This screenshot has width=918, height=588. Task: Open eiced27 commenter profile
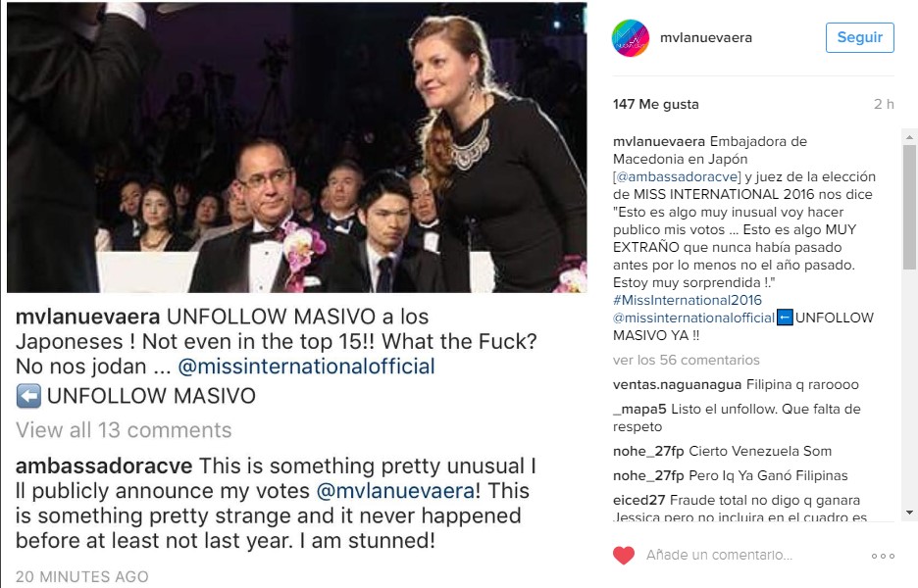[637, 500]
